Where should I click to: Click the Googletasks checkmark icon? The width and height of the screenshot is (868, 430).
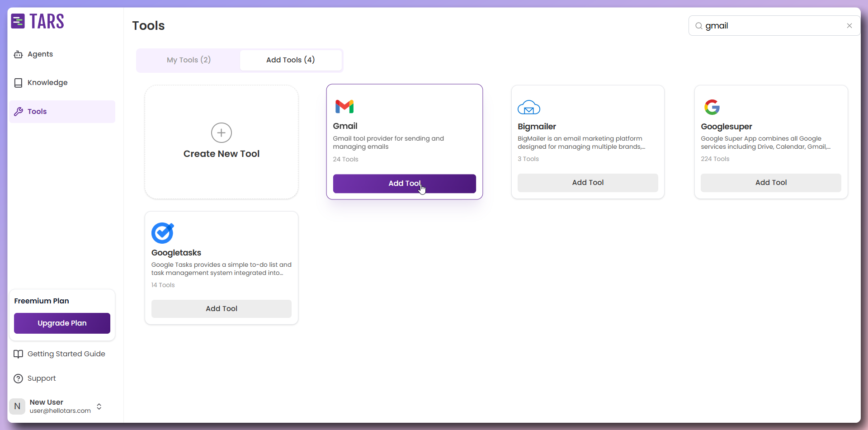[x=163, y=233]
